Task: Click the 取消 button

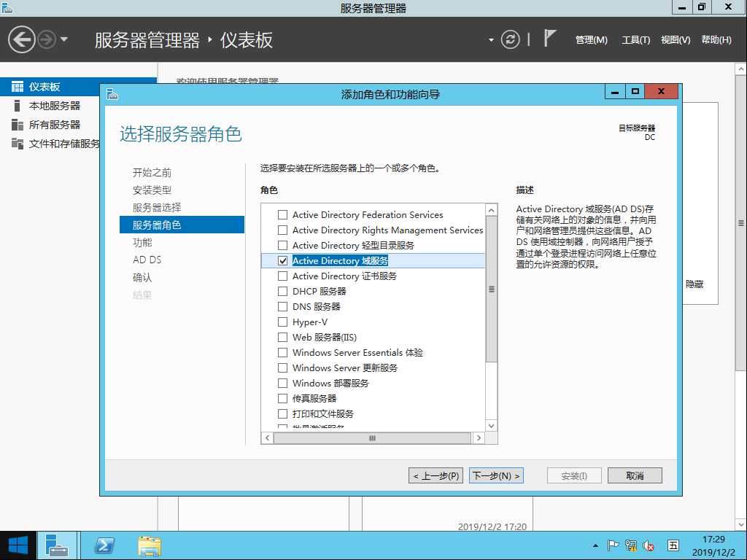Action: coord(635,475)
